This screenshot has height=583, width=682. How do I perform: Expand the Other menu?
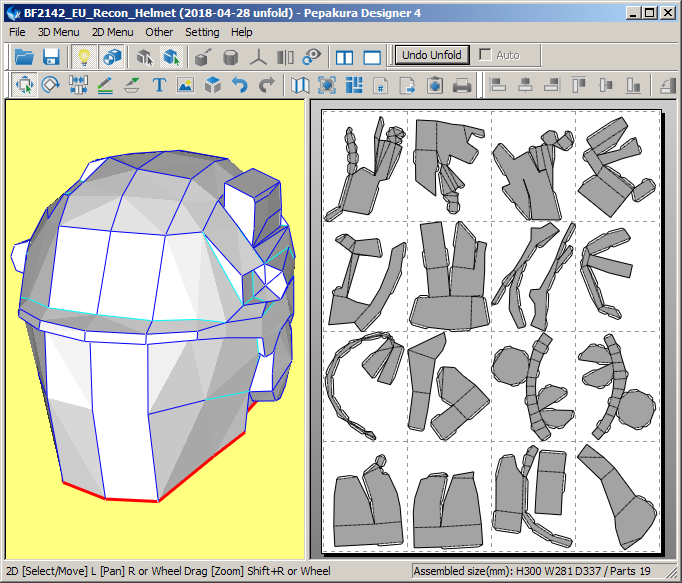coord(159,32)
